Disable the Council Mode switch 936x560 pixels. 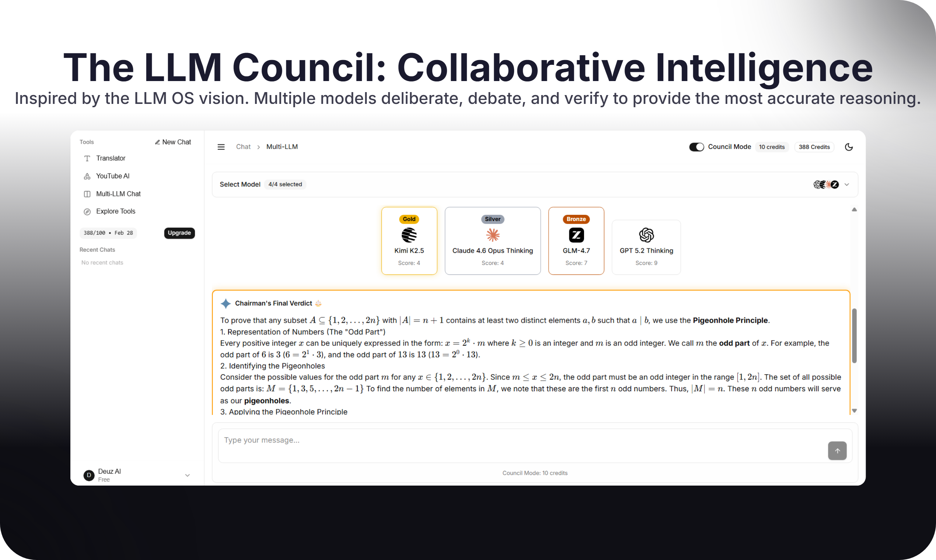point(696,147)
